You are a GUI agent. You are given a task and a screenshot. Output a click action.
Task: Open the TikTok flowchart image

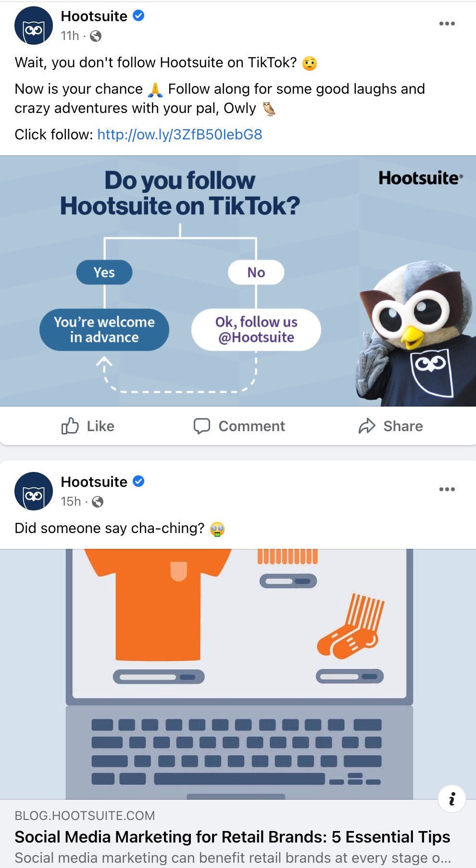click(x=238, y=281)
